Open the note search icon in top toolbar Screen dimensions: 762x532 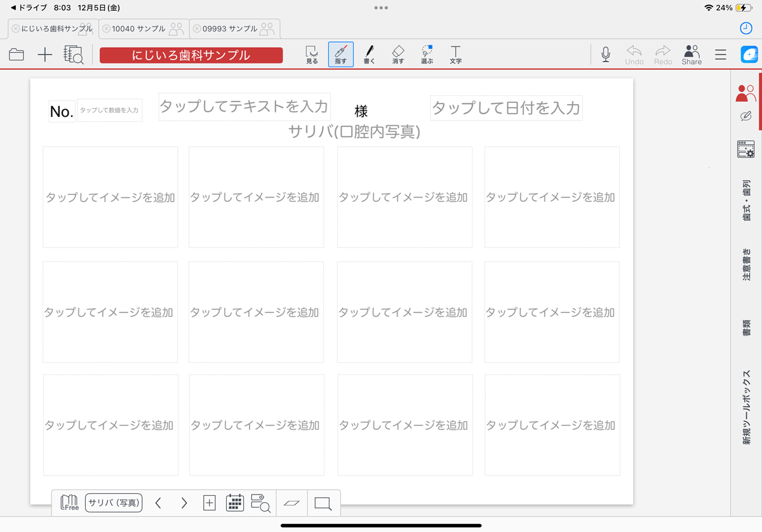pos(74,55)
